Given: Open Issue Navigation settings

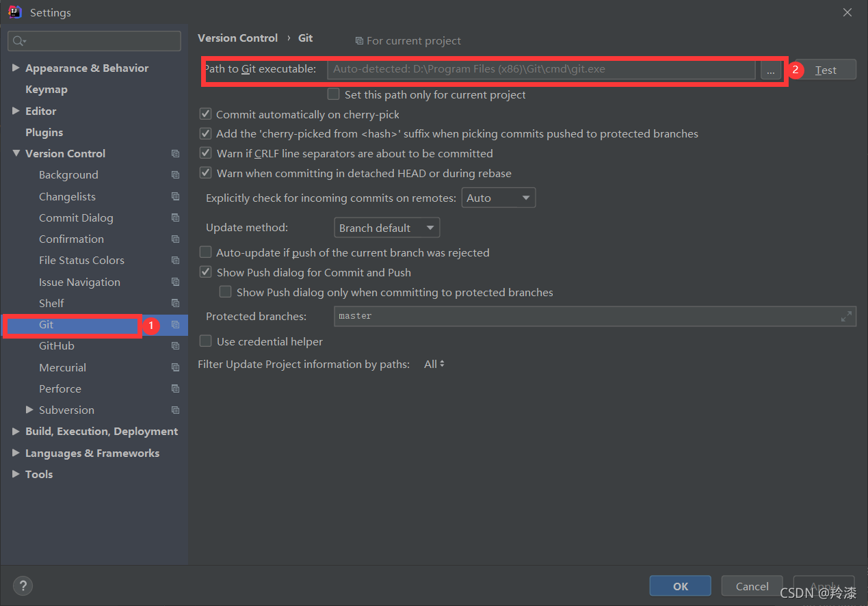Looking at the screenshot, I should tap(79, 282).
